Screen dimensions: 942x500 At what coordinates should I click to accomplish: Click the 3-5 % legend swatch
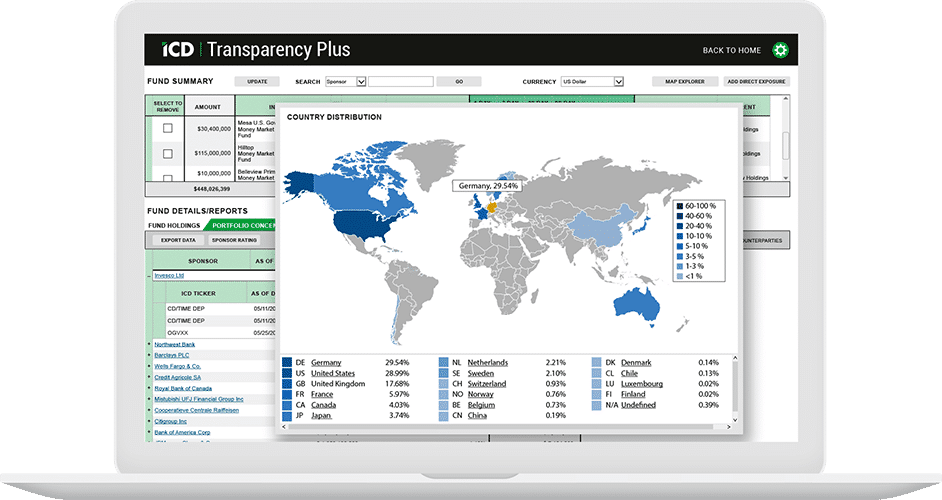pos(679,257)
